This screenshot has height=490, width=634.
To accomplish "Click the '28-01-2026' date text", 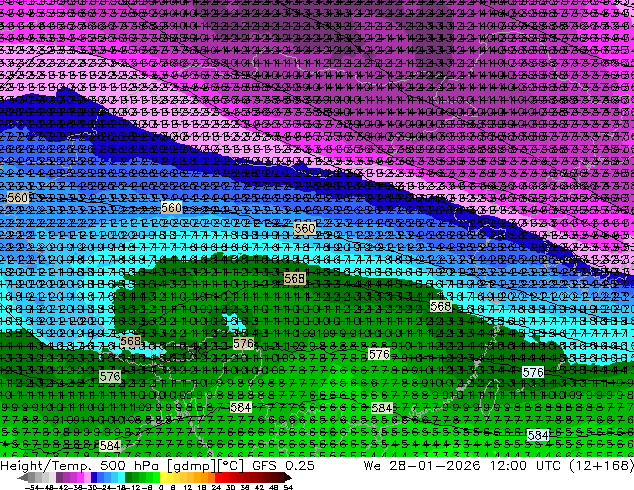I will tap(435, 466).
